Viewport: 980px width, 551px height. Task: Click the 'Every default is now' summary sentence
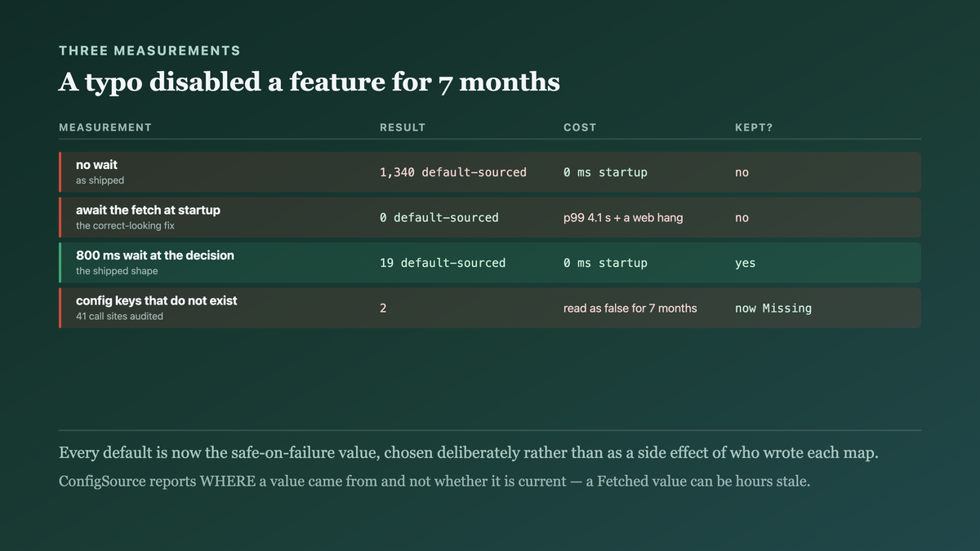(469, 453)
